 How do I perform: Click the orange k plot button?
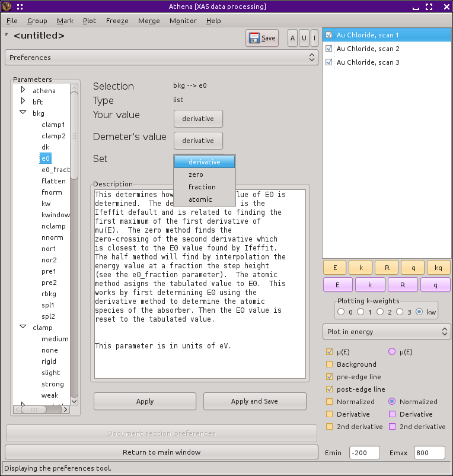click(x=361, y=267)
